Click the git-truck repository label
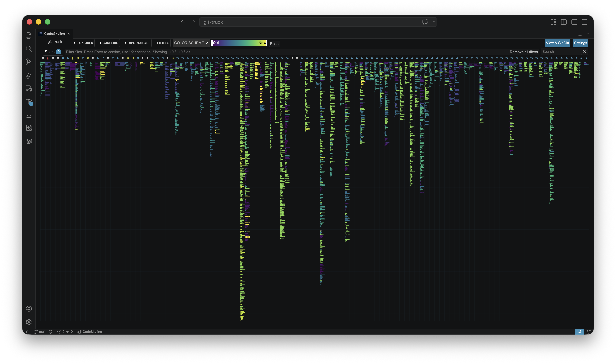This screenshot has height=364, width=616. (x=55, y=42)
